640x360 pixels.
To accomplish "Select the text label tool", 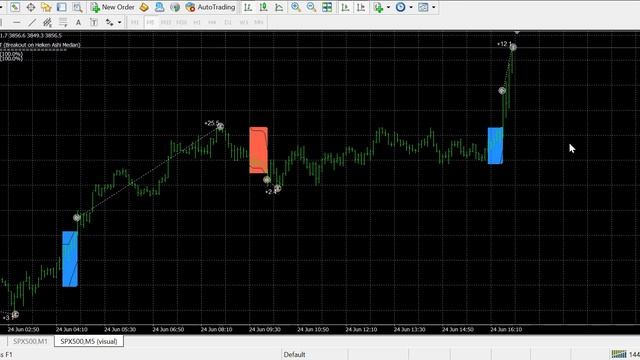I will [94, 22].
